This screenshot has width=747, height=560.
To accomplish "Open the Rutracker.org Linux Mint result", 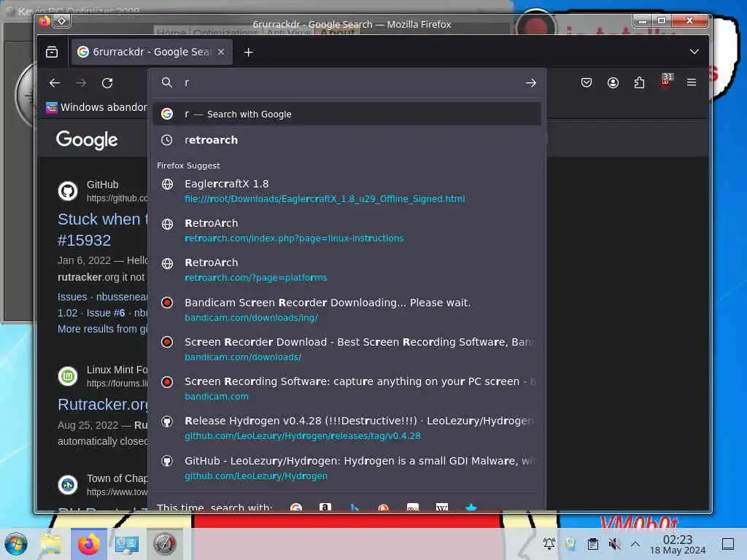I will tap(103, 404).
